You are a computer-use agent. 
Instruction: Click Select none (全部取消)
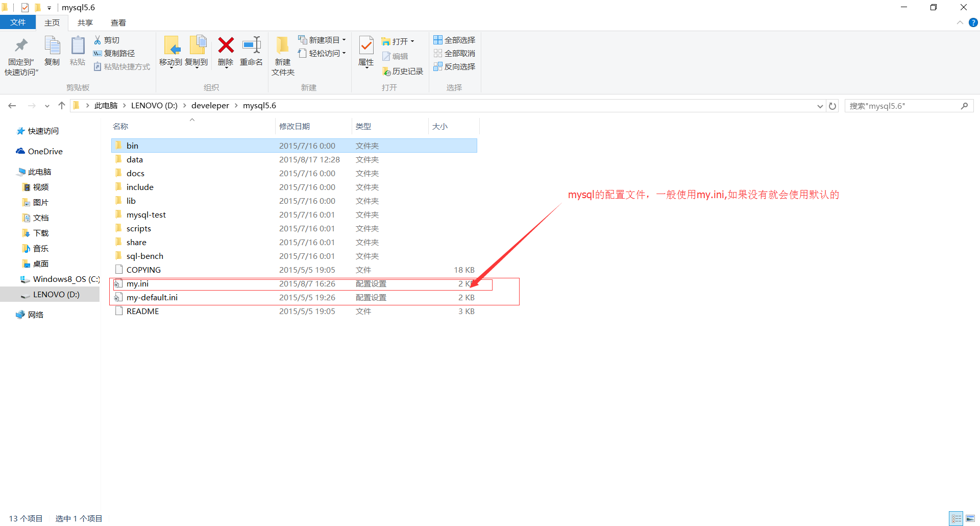[x=454, y=53]
